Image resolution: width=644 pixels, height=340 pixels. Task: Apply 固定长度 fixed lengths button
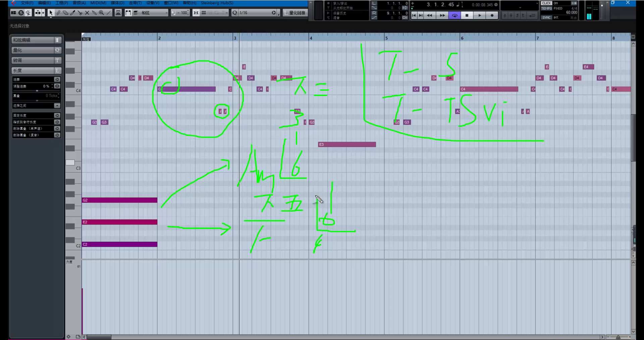tap(57, 115)
